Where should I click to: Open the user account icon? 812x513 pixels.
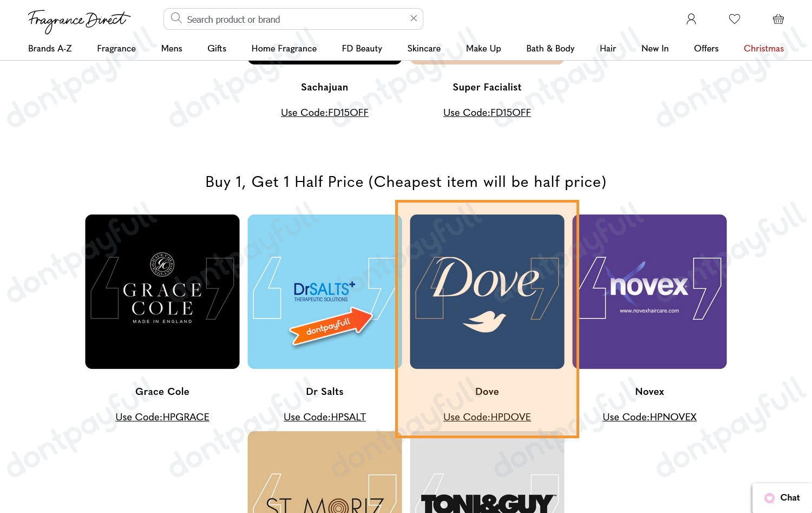coord(691,19)
